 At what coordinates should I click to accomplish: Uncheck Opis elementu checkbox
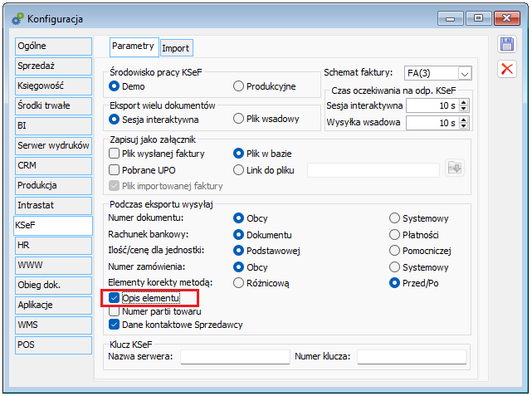114,298
